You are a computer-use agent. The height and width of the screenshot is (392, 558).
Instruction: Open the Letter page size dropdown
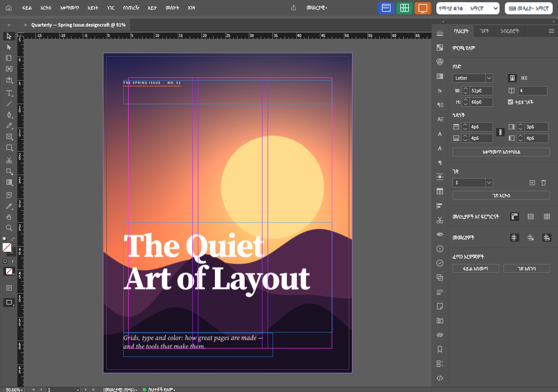(x=473, y=78)
